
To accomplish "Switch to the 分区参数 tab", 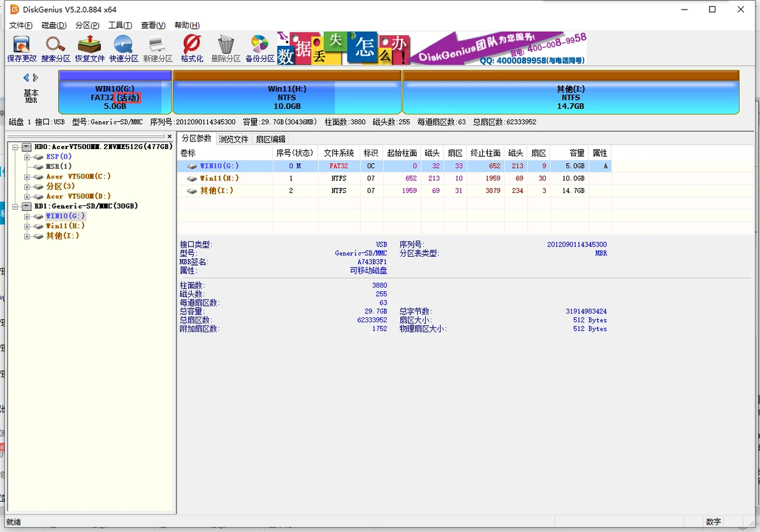I will point(196,138).
